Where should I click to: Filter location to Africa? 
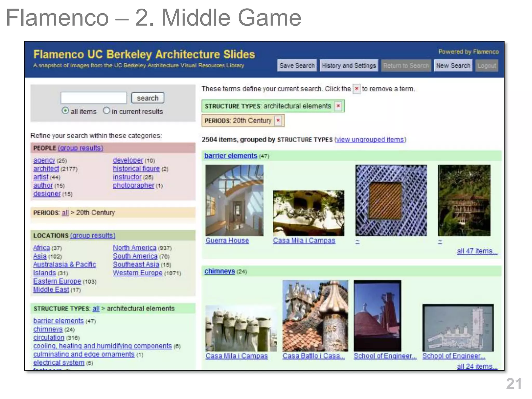coord(41,248)
